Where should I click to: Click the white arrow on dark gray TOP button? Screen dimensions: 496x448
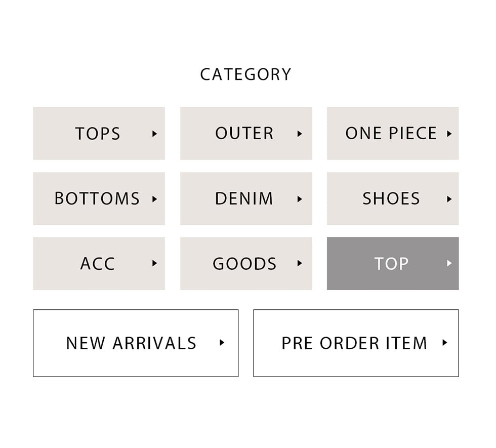449,263
